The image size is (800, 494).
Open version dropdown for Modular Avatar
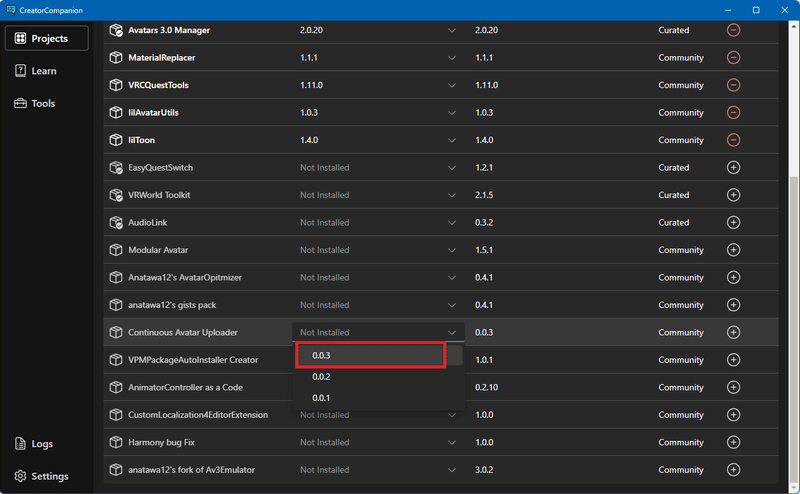click(x=452, y=250)
